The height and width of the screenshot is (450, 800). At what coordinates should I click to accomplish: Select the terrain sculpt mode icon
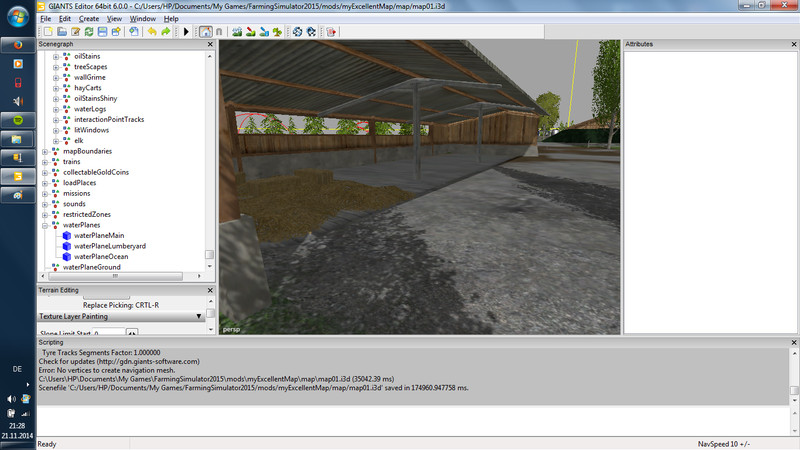pyautogui.click(x=237, y=32)
